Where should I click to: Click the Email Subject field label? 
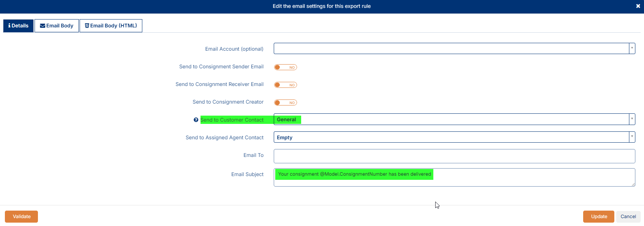tap(247, 174)
